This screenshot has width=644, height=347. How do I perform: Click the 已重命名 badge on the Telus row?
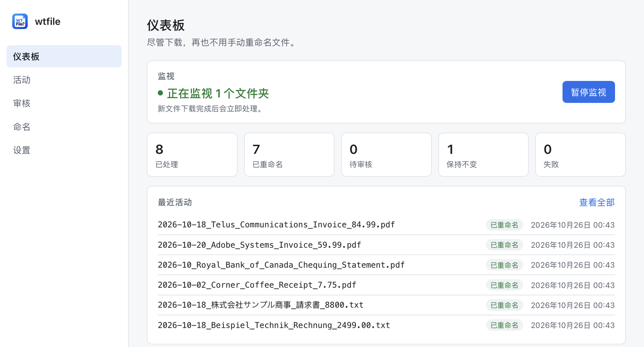coord(504,225)
